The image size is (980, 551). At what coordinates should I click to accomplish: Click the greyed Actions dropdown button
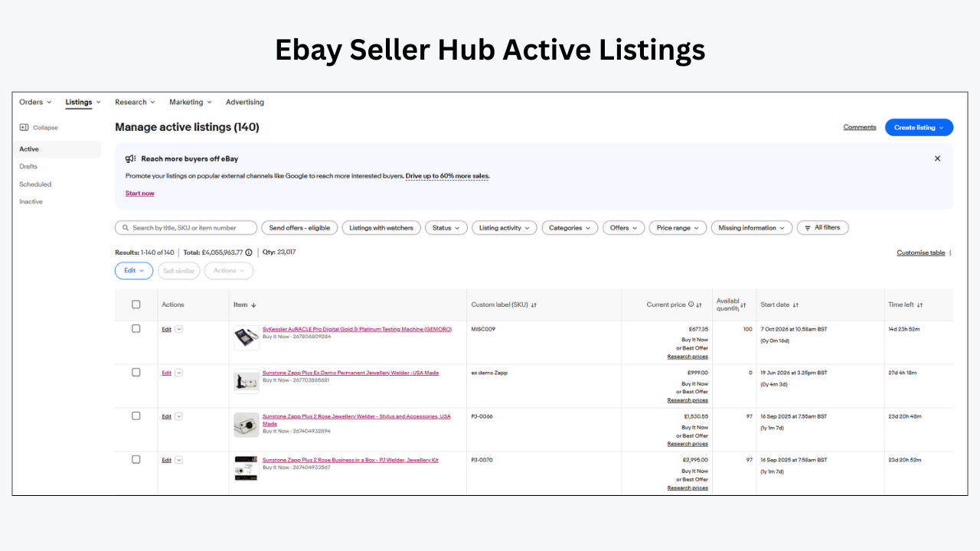[x=229, y=271]
